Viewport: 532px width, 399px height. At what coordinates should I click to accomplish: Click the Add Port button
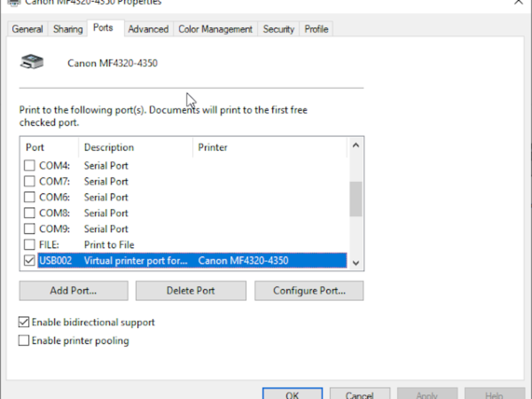coord(74,291)
